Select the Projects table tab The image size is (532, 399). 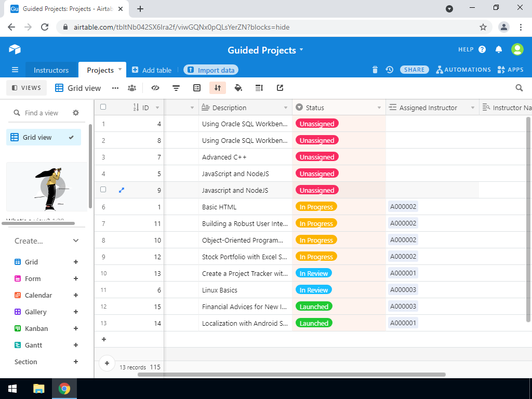click(x=100, y=70)
